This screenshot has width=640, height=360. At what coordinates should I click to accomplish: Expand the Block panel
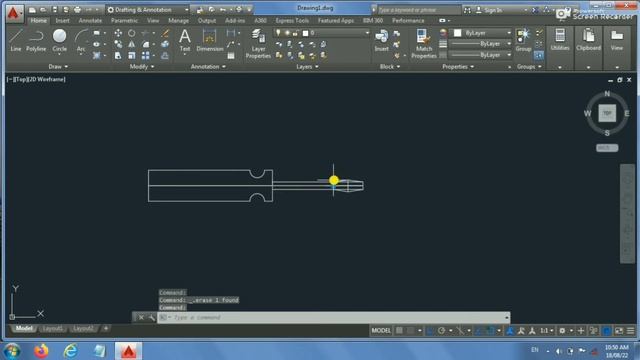click(x=390, y=67)
